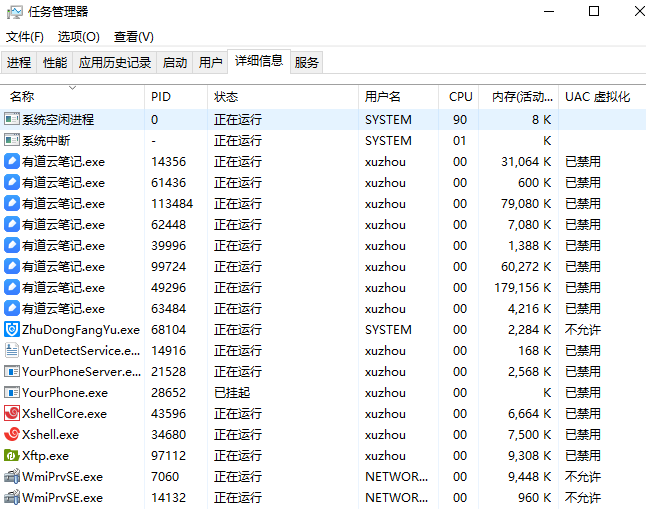Click icon of 有道云笔记.exe PID 62448
Image resolution: width=646 pixels, height=509 pixels.
click(12, 224)
